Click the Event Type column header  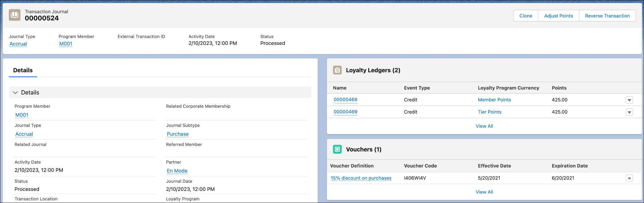[417, 88]
